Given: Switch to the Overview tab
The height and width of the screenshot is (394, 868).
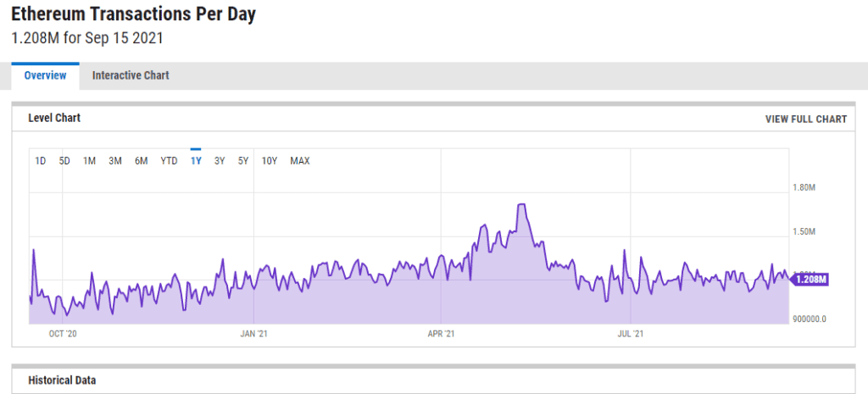Looking at the screenshot, I should point(46,75).
